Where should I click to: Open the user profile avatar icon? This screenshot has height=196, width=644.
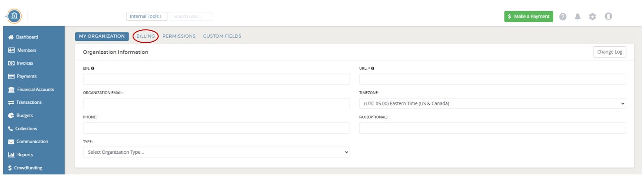click(608, 17)
